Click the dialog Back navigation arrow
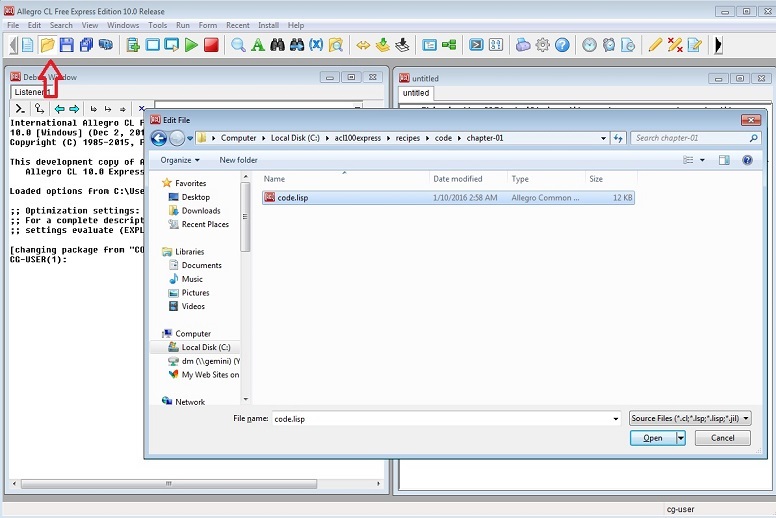The image size is (776, 518). [x=158, y=138]
